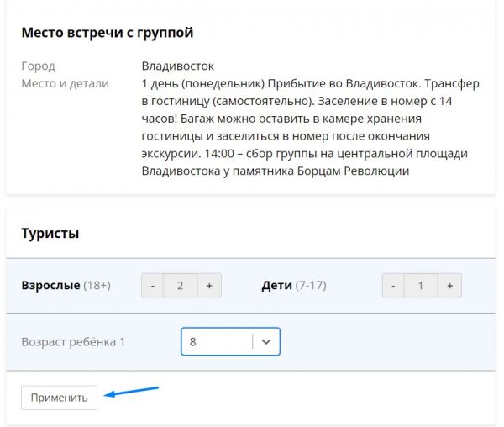Click the meeting details paragraph starting with 1 день

(x=311, y=127)
